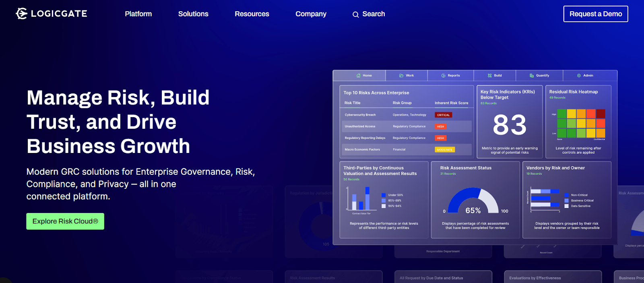Click the Non-Critical legend swatch

[x=566, y=195]
